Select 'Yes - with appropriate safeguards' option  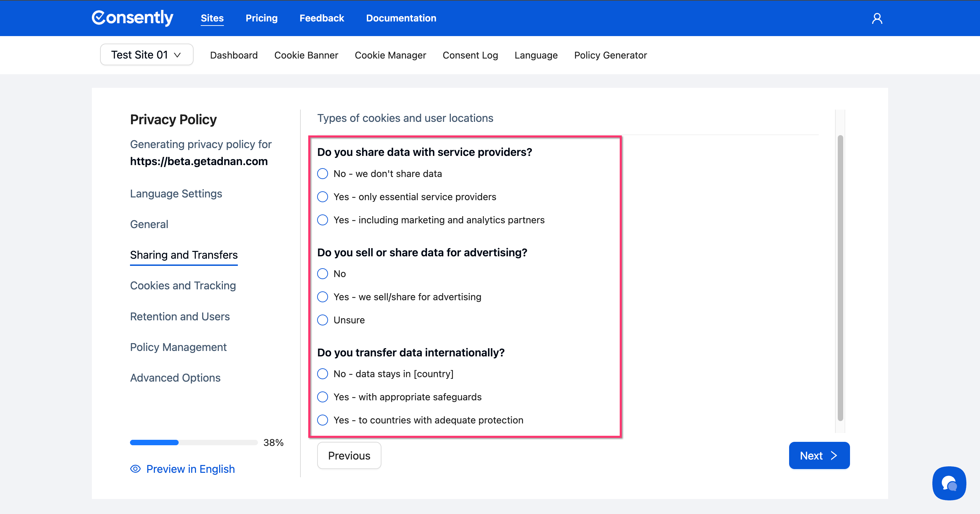(x=323, y=397)
